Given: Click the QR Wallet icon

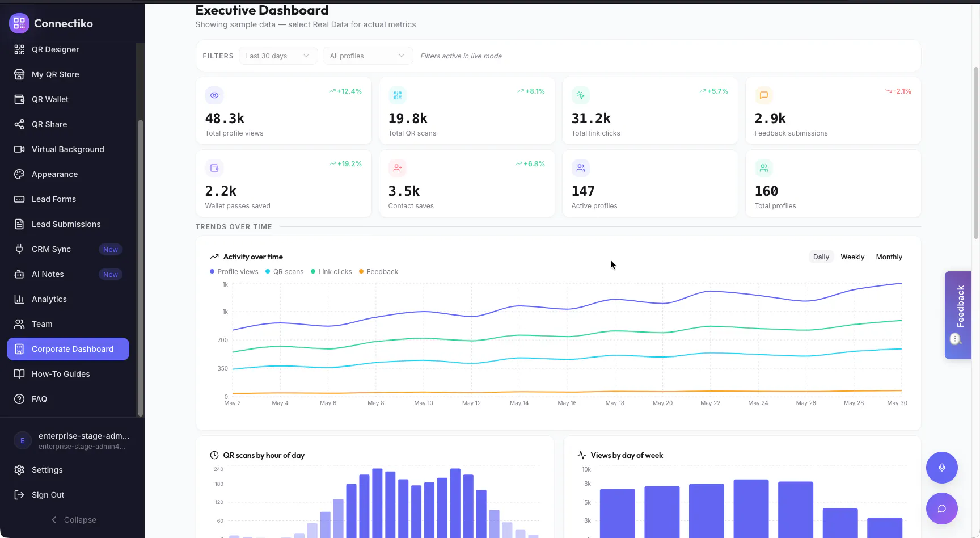Looking at the screenshot, I should 19,99.
